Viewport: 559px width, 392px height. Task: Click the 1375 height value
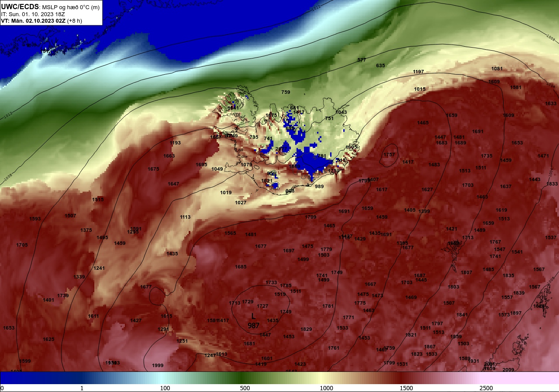86,230
